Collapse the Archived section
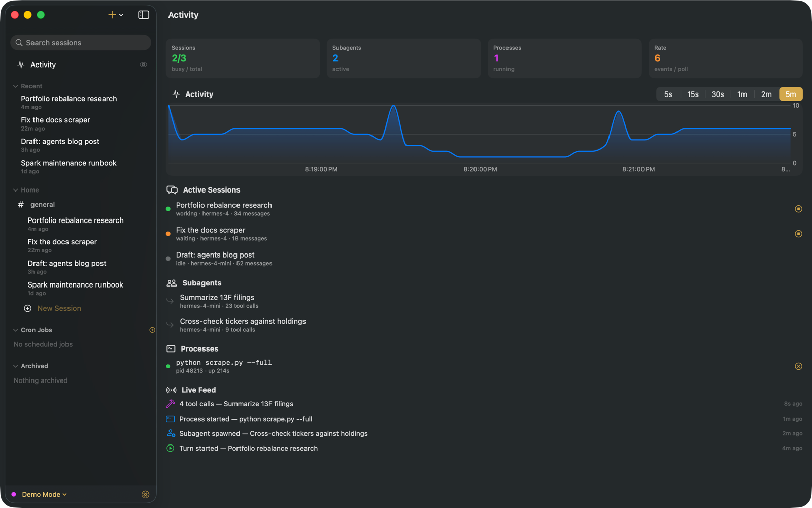The height and width of the screenshot is (508, 812). [x=15, y=366]
